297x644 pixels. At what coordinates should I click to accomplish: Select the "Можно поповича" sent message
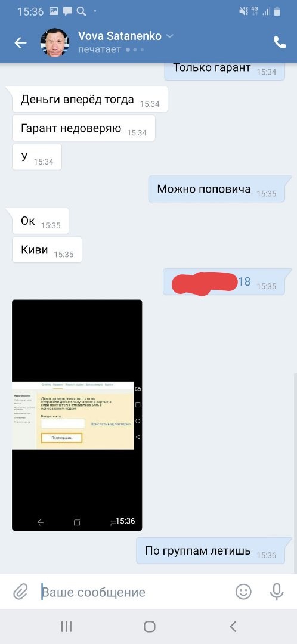coord(216,189)
